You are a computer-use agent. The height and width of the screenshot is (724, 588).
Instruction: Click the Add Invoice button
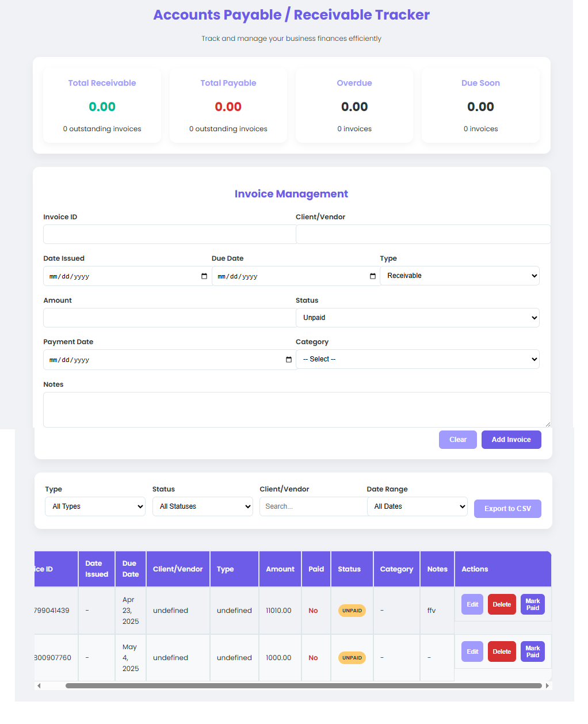(511, 440)
